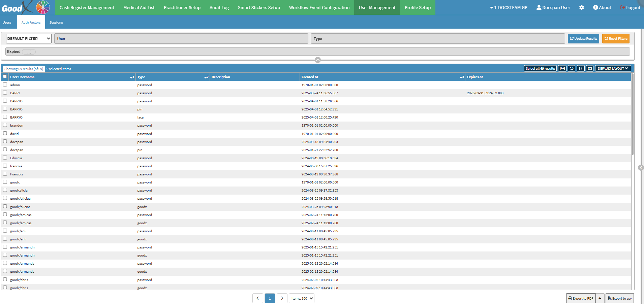The image size is (644, 304).
Task: Log out using the Logout link
Action: tap(630, 7)
